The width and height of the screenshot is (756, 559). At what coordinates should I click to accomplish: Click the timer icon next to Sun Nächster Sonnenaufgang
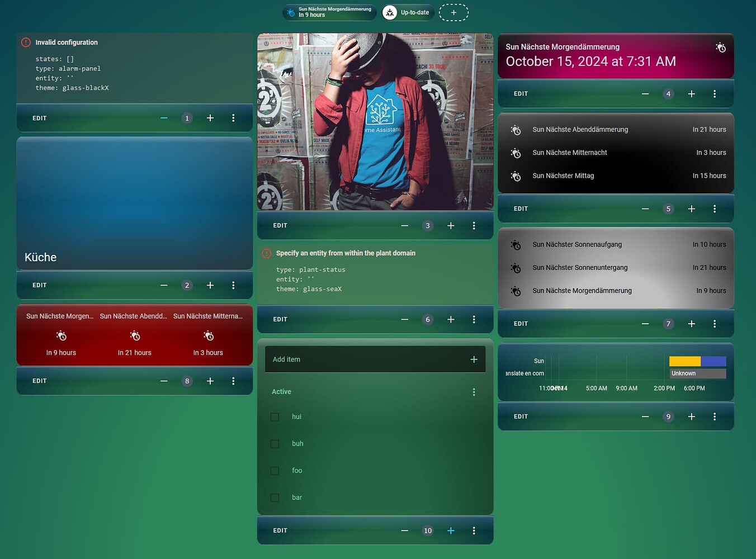pos(515,244)
